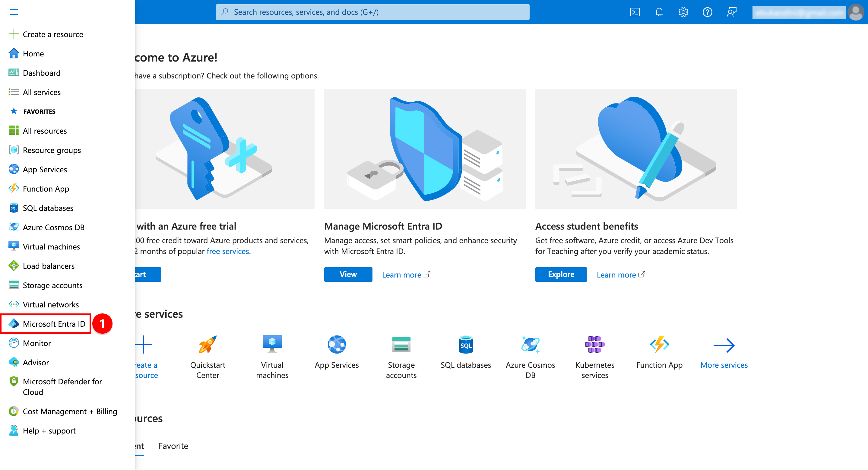Open Kubernetes services icon

[595, 345]
